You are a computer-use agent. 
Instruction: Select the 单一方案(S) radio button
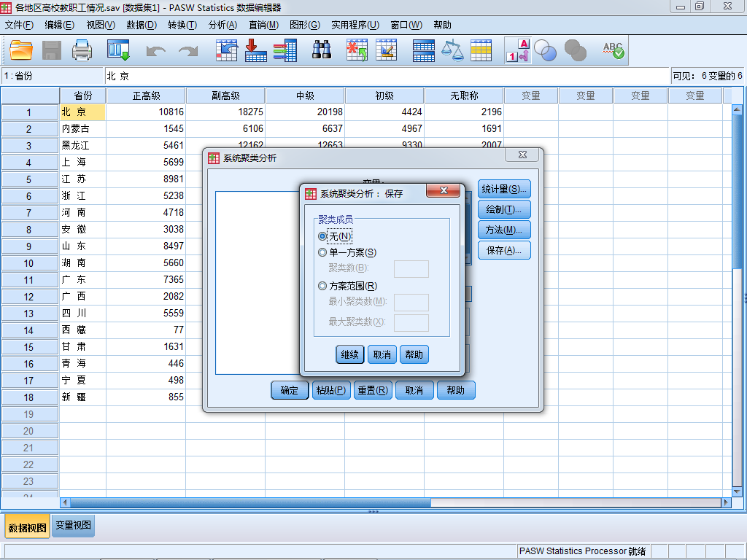click(322, 252)
